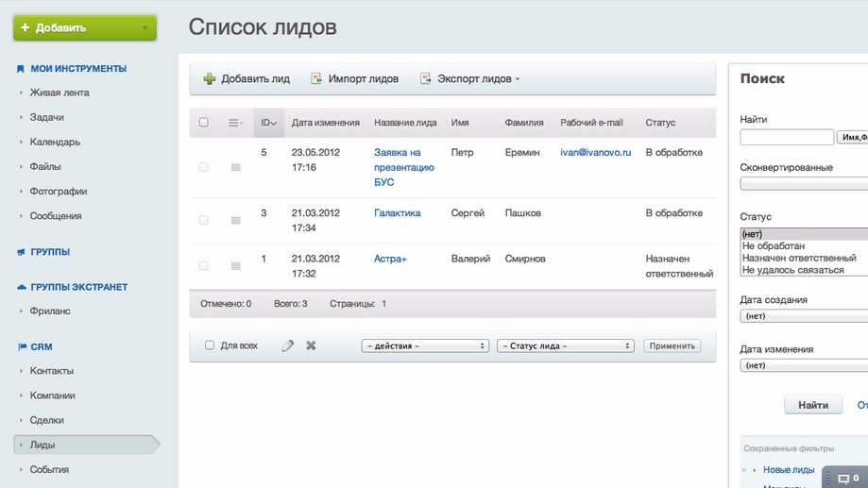This screenshot has height=488, width=868.
Task: Open row menu icon for lead Галактика
Action: click(236, 220)
